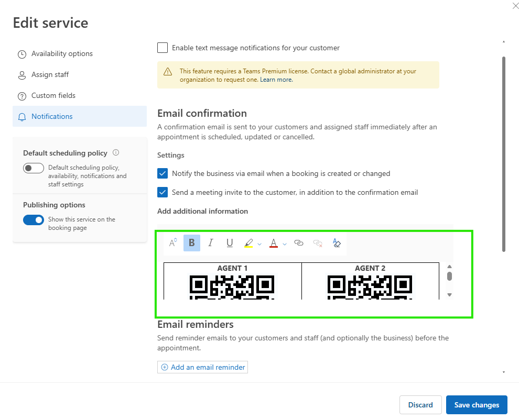Screen dimensions: 519x420
Task: Click the remove link icon
Action: point(318,243)
